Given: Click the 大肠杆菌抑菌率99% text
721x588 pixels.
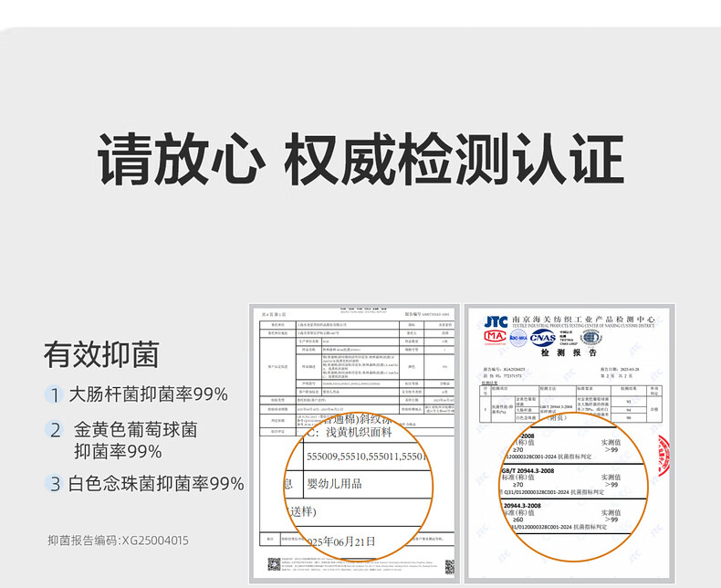Looking at the screenshot, I should click(x=148, y=394).
